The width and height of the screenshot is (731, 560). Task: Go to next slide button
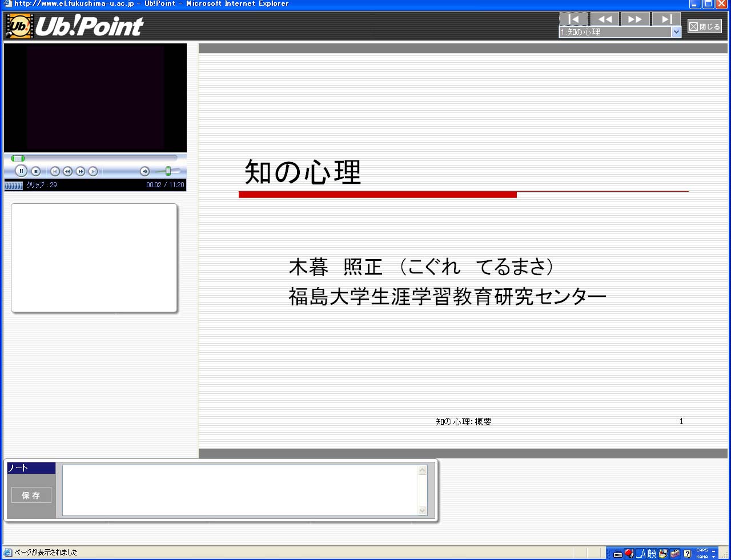pos(635,19)
